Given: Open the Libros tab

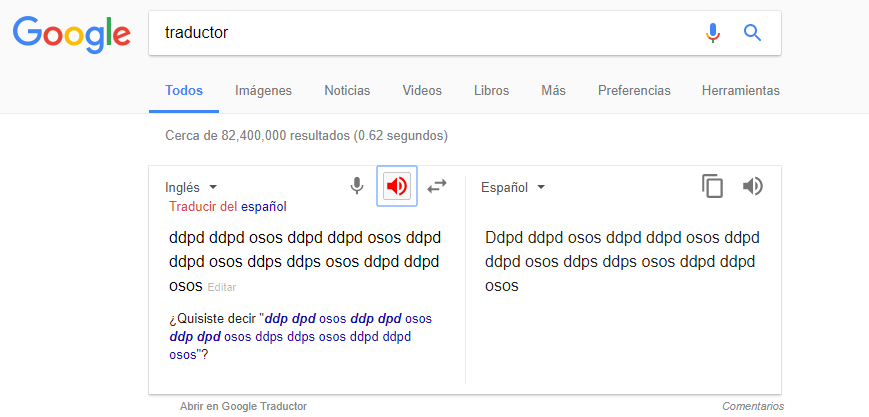Looking at the screenshot, I should coord(492,90).
